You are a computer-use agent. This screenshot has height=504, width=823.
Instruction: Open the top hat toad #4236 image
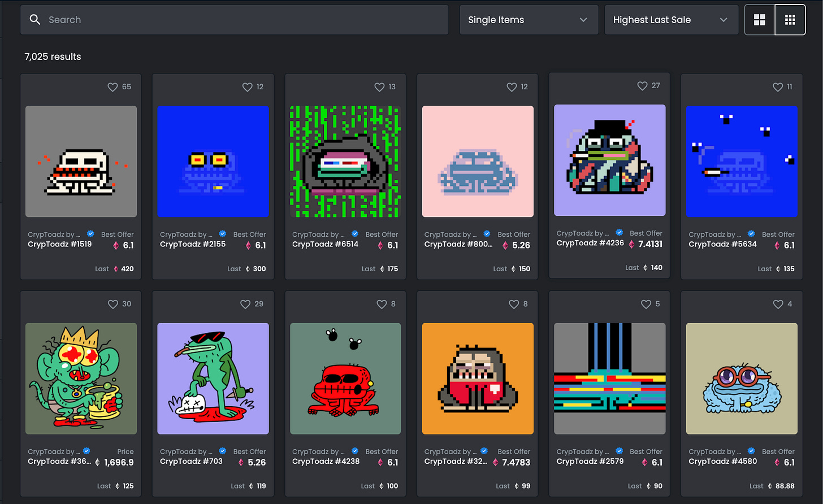610,160
